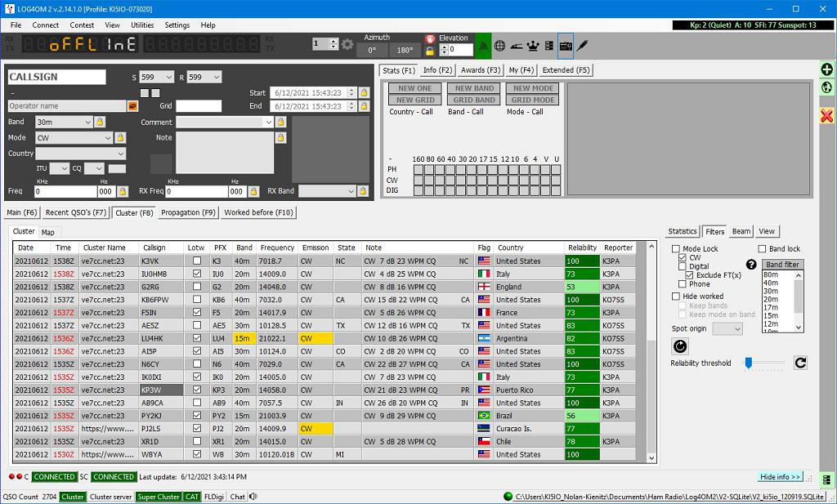Enable the Mode Lock checkbox
837x504 pixels.
(676, 249)
